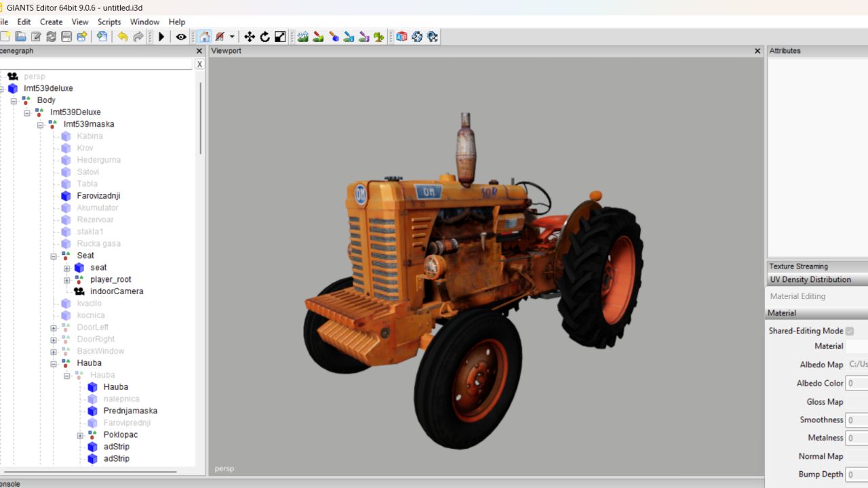This screenshot has height=488, width=868.
Task: Select the Rotate tool in toolbar
Action: pos(265,37)
